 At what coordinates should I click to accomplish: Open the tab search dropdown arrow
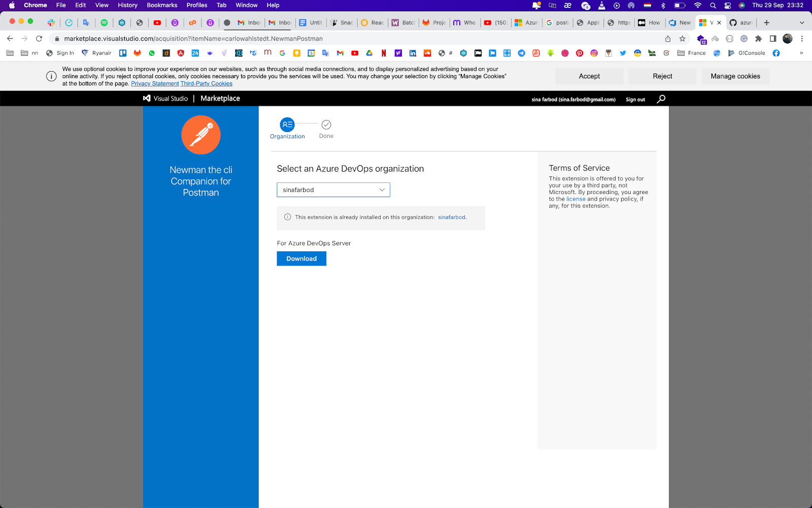(x=802, y=22)
